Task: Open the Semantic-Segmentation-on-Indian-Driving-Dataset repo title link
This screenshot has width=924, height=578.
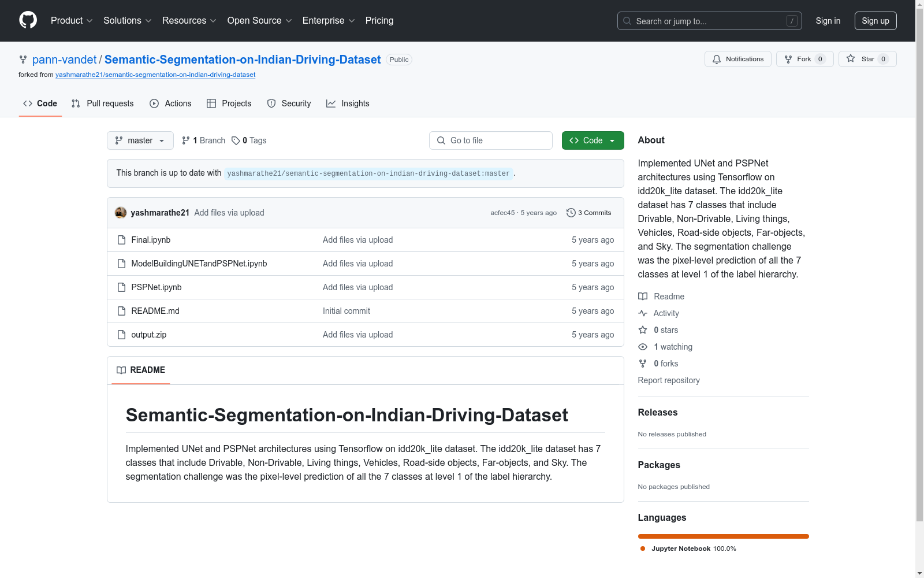Action: tap(243, 60)
